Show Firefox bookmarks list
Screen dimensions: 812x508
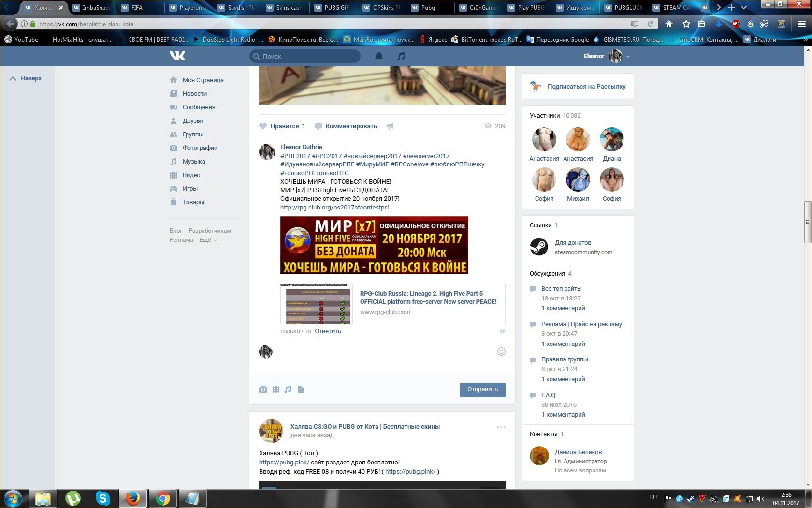tap(701, 24)
